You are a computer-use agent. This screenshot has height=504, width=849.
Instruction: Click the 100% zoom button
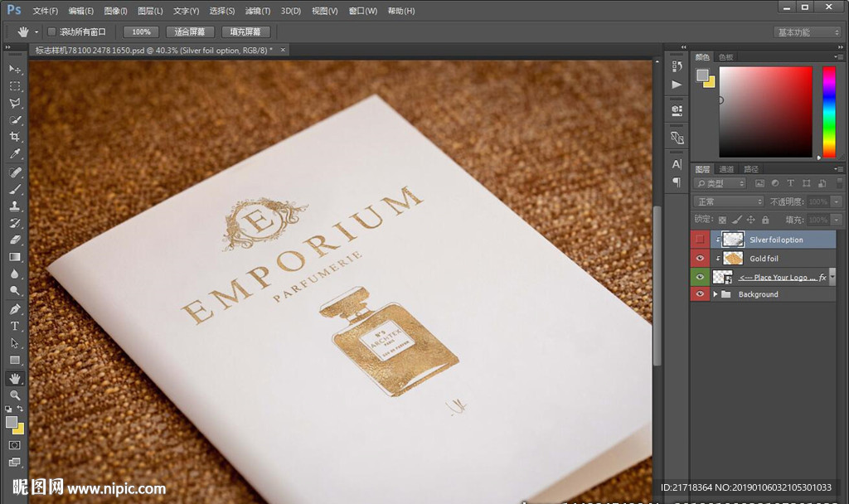[x=141, y=32]
